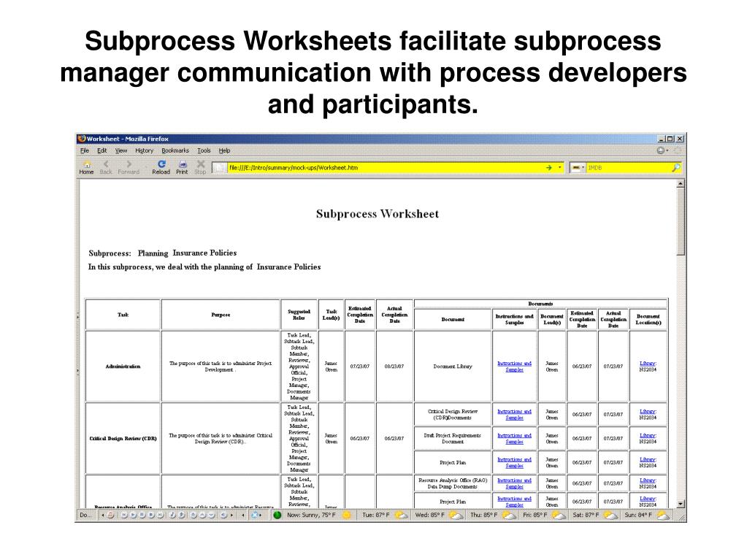Click the page icon beside the URL
The height and width of the screenshot is (560, 747).
(218, 168)
